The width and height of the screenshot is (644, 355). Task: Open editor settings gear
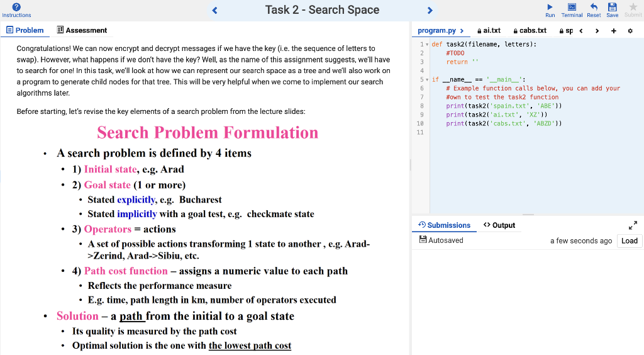pyautogui.click(x=630, y=31)
